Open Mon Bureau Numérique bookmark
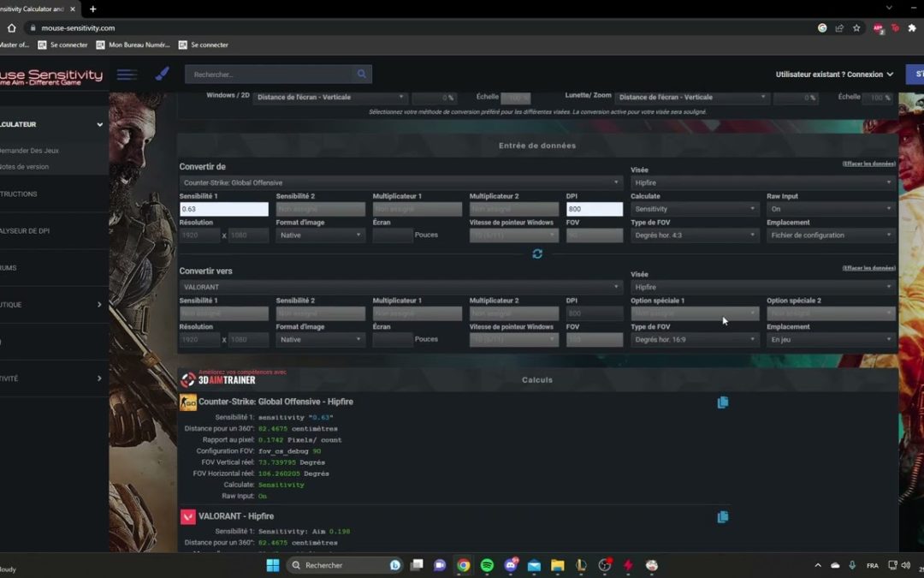Image resolution: width=924 pixels, height=578 pixels. 133,45
